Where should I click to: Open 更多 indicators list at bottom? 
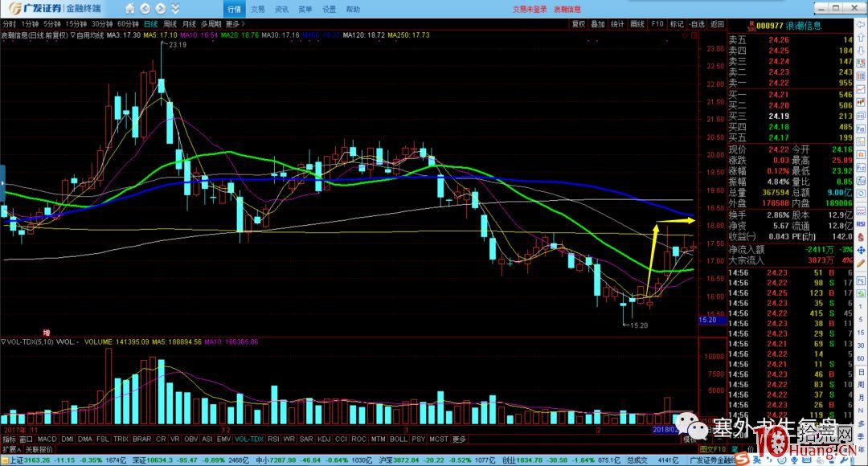coord(460,439)
